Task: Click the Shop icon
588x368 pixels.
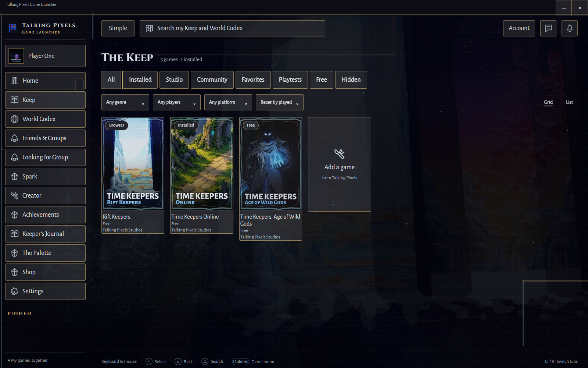Action: point(15,272)
